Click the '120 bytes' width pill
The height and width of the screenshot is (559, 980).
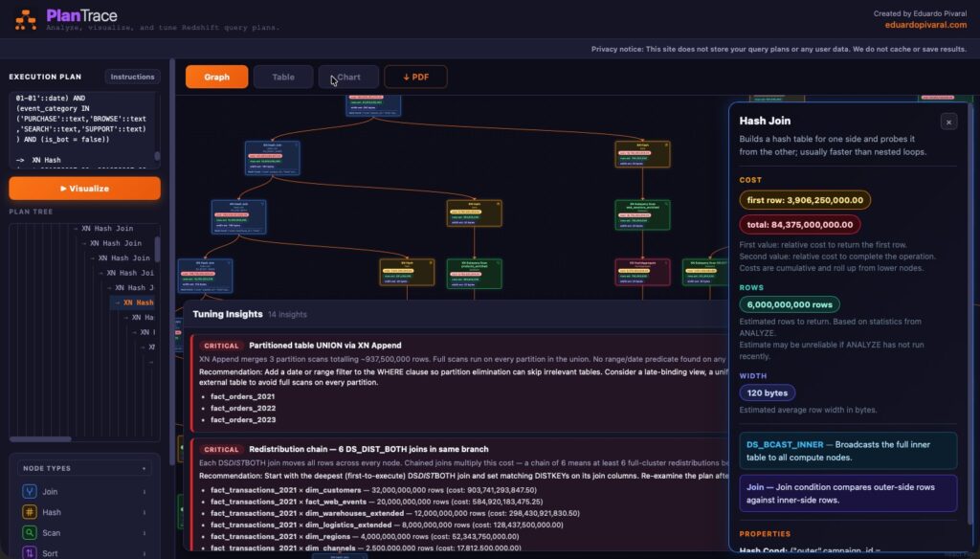click(767, 392)
